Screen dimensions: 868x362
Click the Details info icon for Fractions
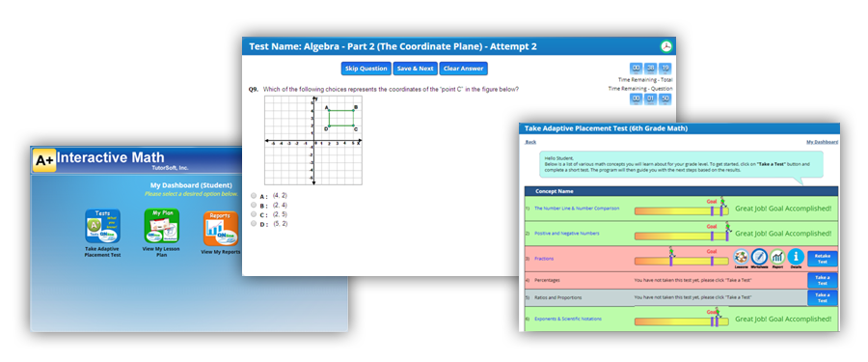(x=796, y=256)
